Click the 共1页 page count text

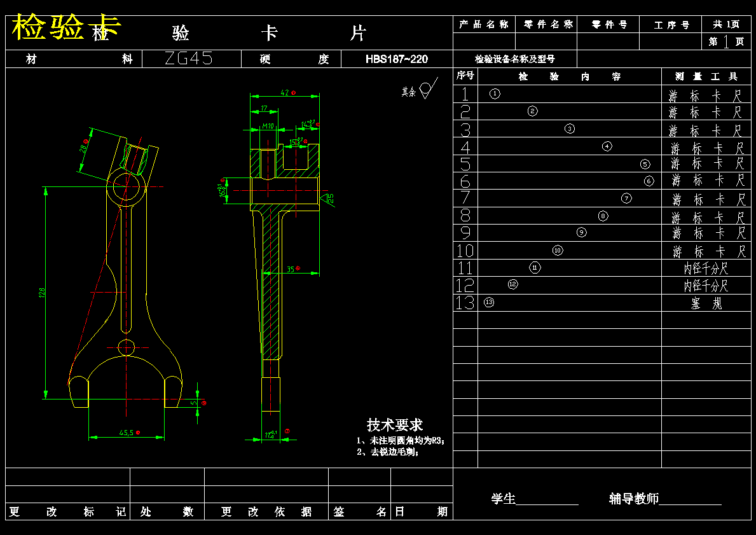coord(727,24)
